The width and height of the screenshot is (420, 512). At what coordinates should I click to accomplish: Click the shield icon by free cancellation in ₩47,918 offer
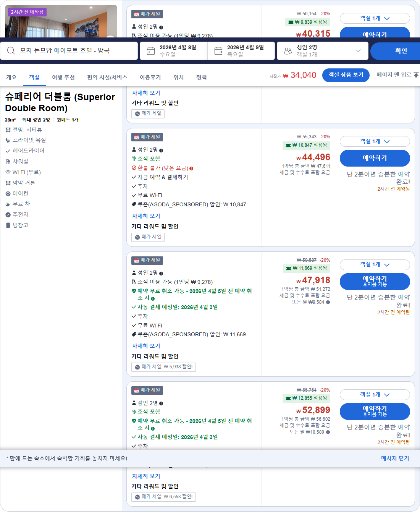[x=134, y=291]
